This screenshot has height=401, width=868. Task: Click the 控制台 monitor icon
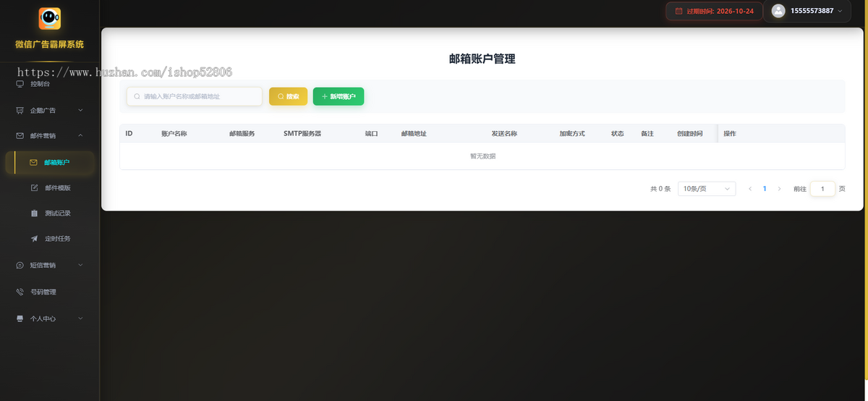(x=20, y=84)
